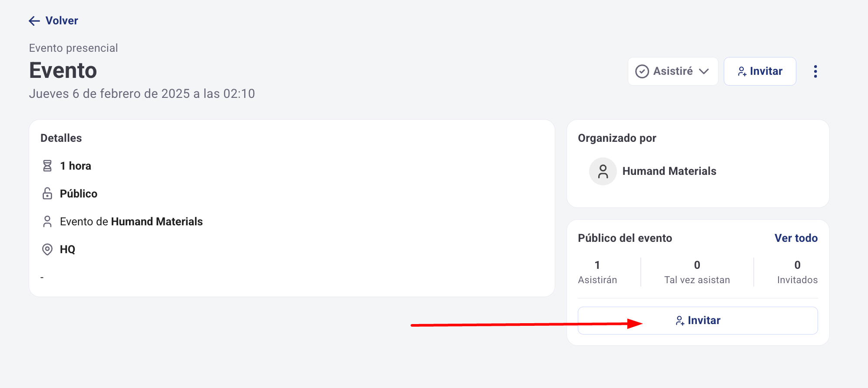Click the HQ location text
Screen dimensions: 868x388
coord(68,249)
